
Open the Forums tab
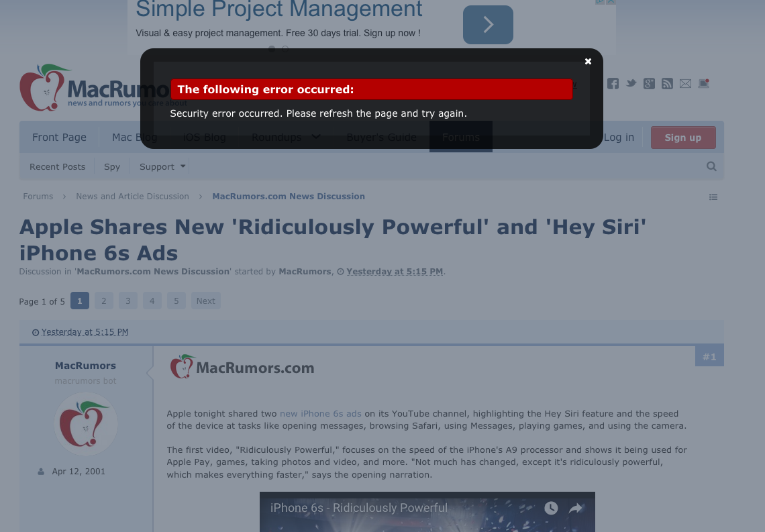click(x=460, y=138)
